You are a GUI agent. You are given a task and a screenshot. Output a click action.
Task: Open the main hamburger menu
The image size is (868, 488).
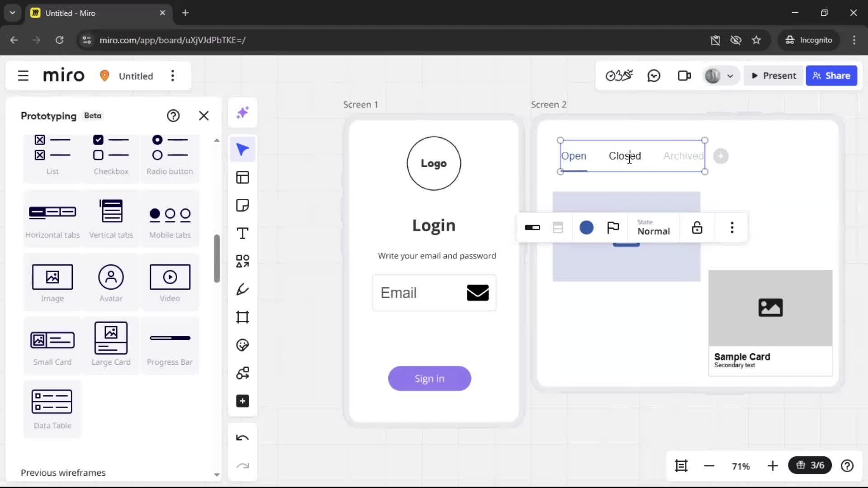(23, 76)
